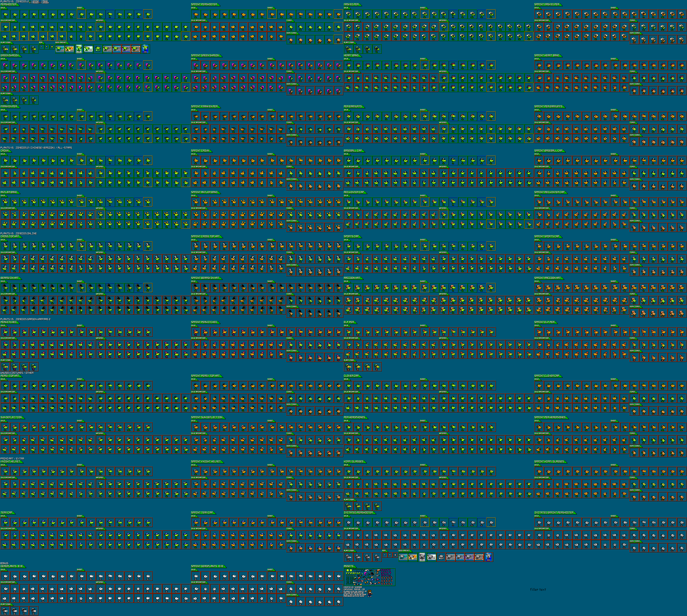Click the blue vertical Imitated Peashooter seed card

(489, 557)
